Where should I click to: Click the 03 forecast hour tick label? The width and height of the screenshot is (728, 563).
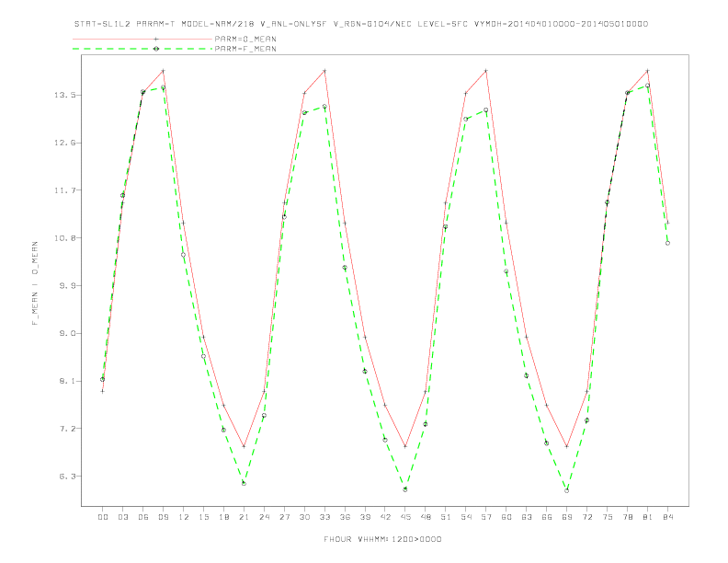coord(122,517)
